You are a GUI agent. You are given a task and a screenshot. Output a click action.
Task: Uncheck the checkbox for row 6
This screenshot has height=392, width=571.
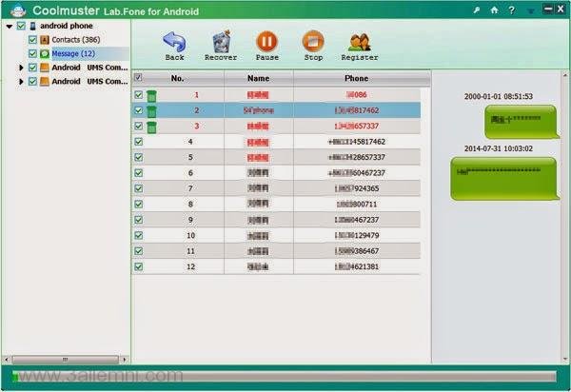point(139,173)
